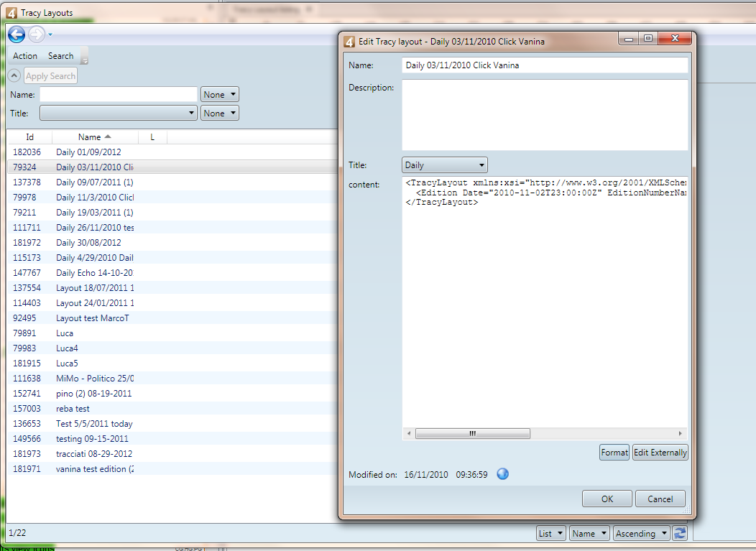Screen dimensions: 756x551
Task: Open the List view mode dropdown
Action: tap(551, 533)
